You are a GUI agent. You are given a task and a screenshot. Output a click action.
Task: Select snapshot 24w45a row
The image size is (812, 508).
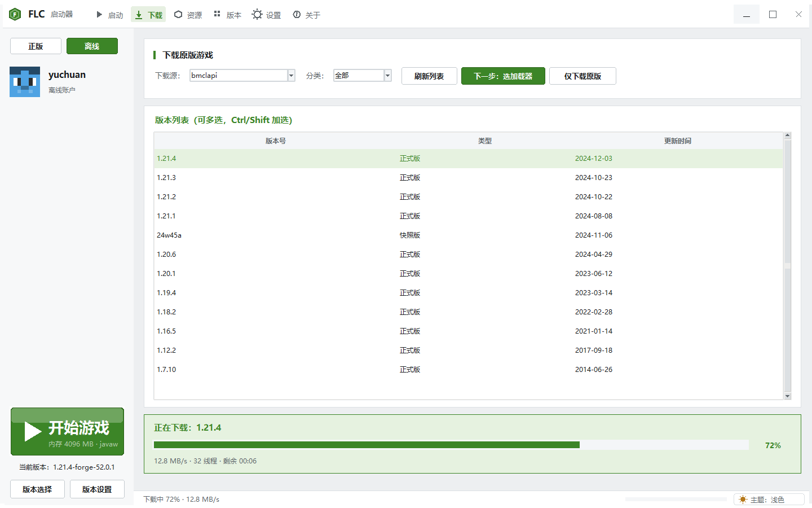point(468,235)
